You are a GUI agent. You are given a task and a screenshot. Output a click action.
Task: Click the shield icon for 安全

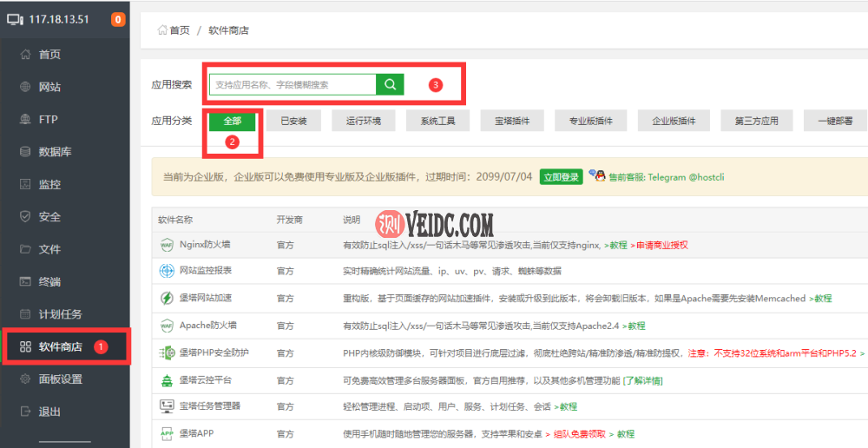click(x=25, y=216)
